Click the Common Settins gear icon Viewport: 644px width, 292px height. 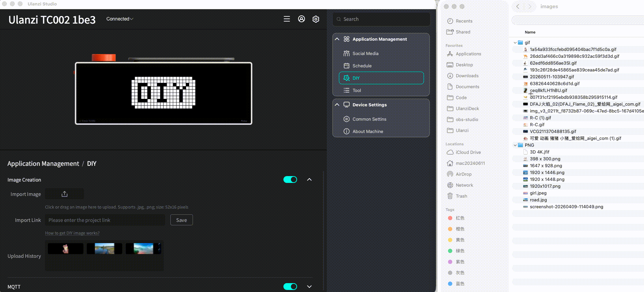[x=347, y=119]
